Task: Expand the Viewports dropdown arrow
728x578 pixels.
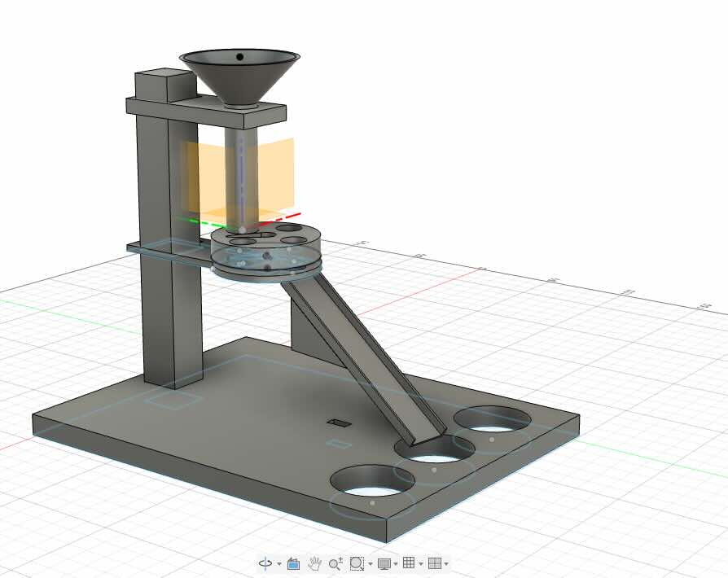Action: (446, 564)
